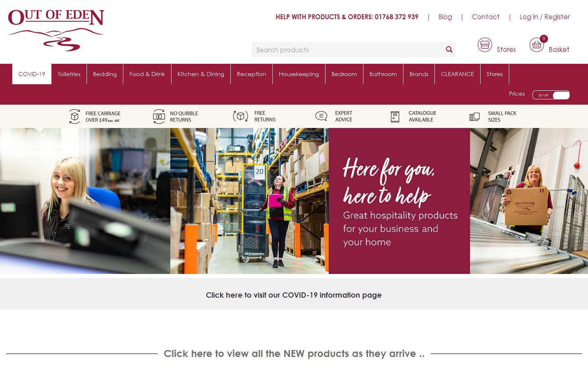
Task: Go to Log in / Register
Action: click(x=545, y=17)
